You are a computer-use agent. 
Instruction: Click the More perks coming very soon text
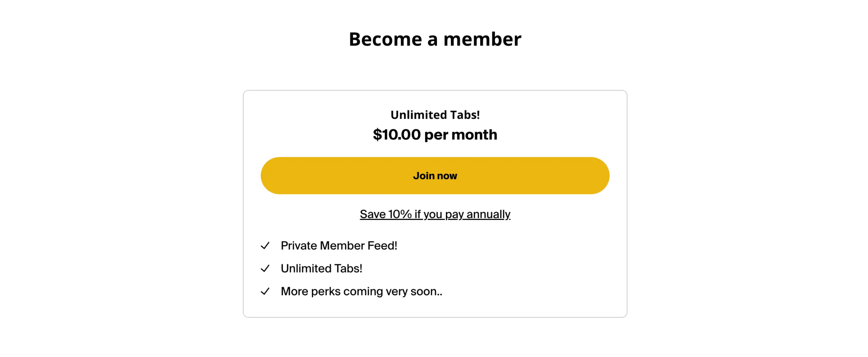pos(362,291)
